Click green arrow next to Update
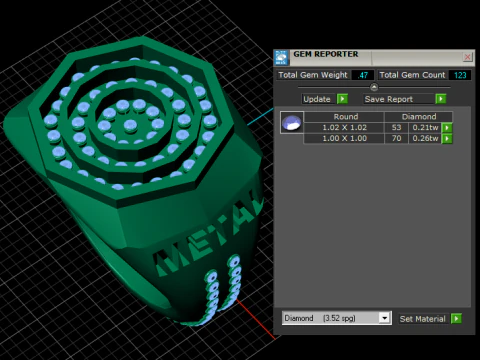The width and height of the screenshot is (480, 360). 342,99
